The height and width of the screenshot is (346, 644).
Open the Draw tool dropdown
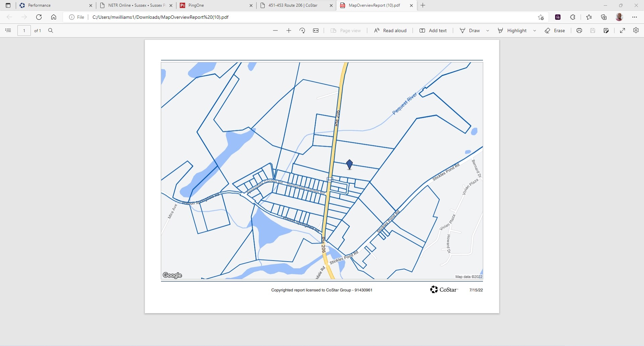point(487,30)
